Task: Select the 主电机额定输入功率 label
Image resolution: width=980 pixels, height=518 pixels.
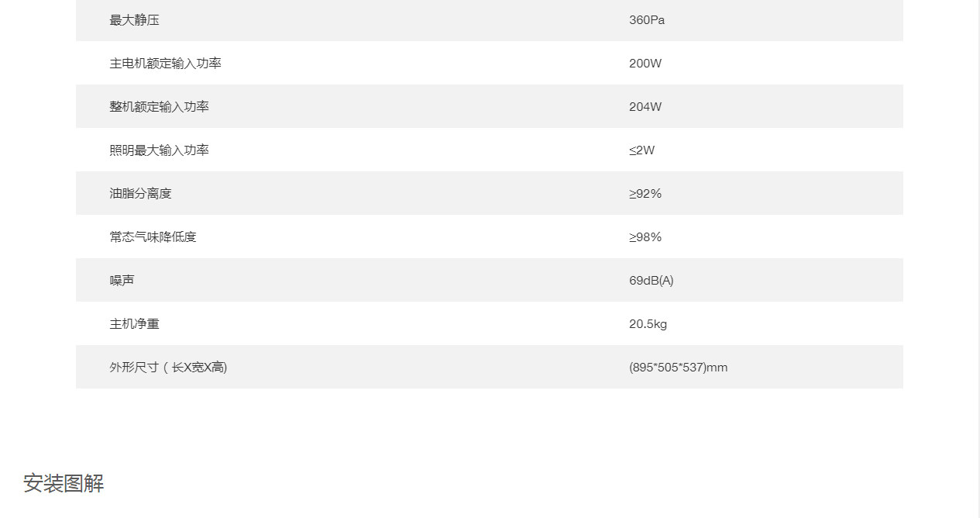Action: (165, 64)
